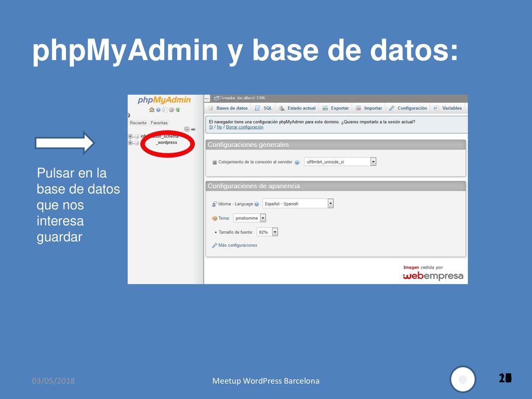Open the 82% font size dropdown

click(268, 232)
